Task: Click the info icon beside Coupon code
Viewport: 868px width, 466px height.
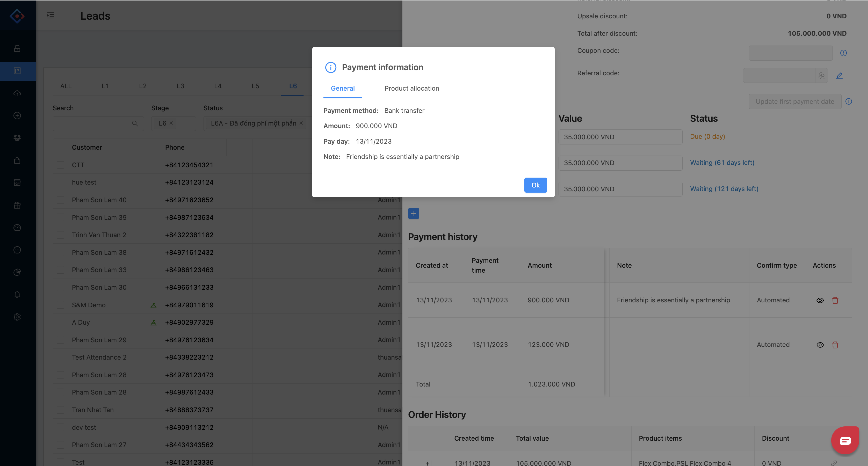Action: pos(843,53)
